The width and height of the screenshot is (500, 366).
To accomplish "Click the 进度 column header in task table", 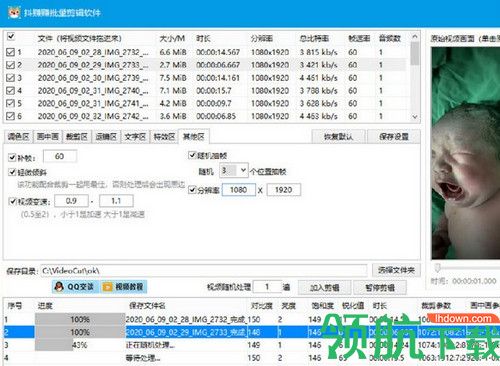I will (x=45, y=306).
